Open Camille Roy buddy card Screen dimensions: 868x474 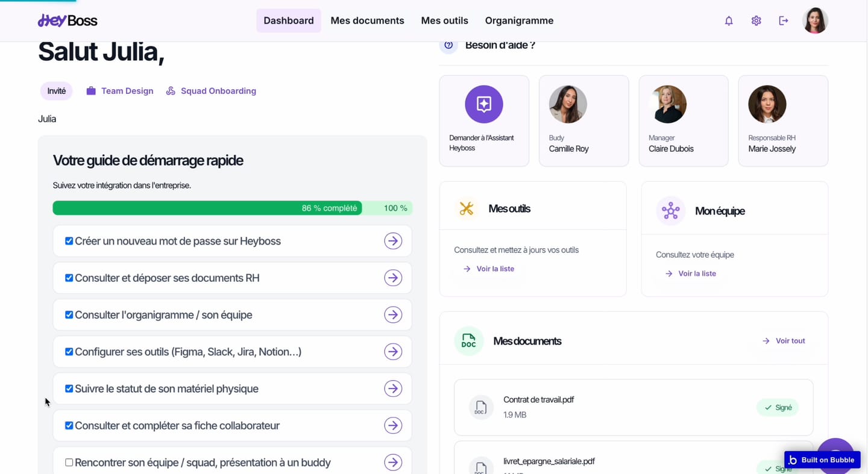[583, 120]
